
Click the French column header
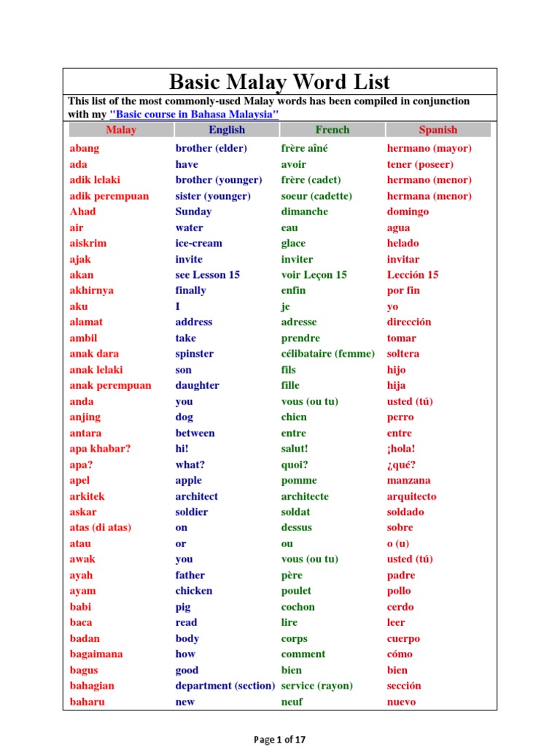pyautogui.click(x=332, y=130)
